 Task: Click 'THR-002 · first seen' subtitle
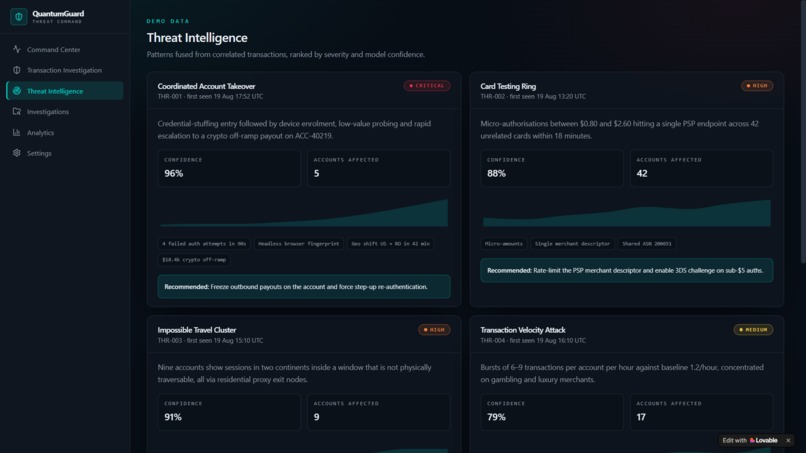pos(533,97)
